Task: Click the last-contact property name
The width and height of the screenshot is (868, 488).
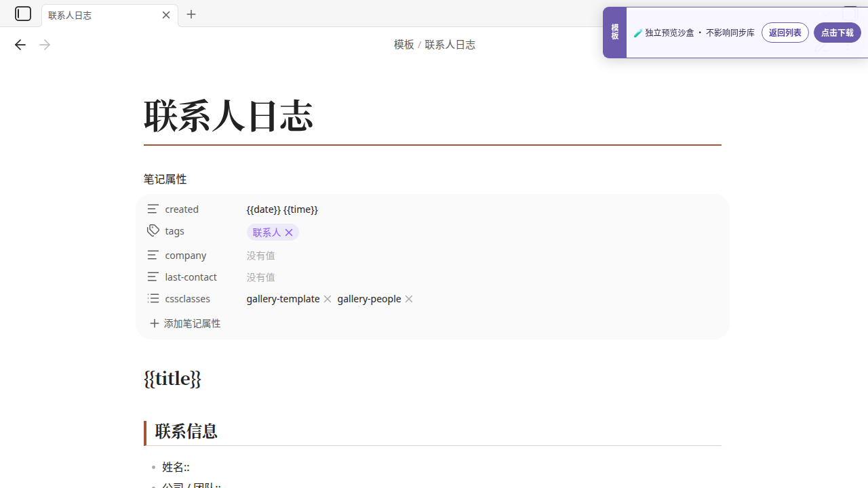Action: (x=191, y=277)
